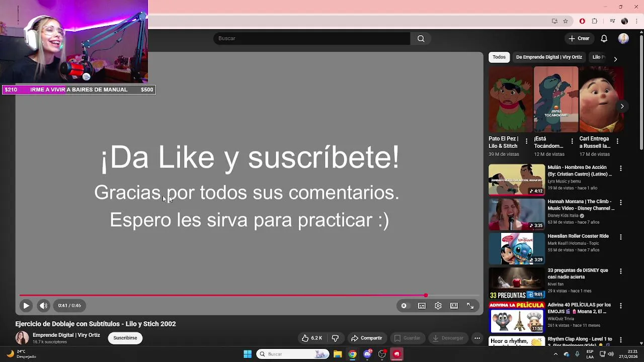Click the magnifier search button on YouTube

[421, 38]
